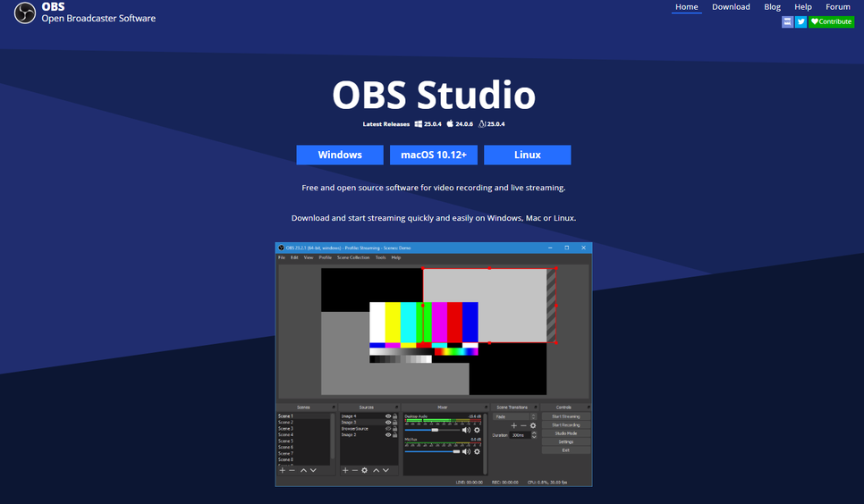The image size is (864, 504).
Task: Download OBS Studio for Windows
Action: point(340,155)
